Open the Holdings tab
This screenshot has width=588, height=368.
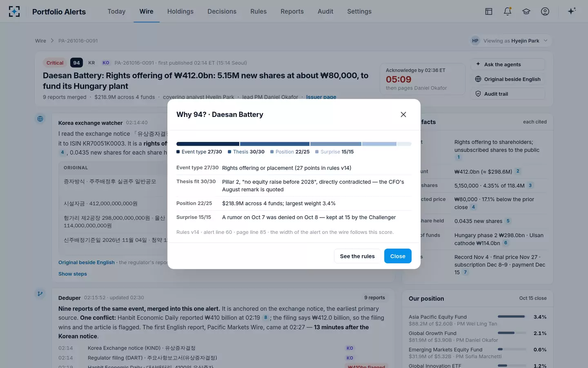coord(180,11)
